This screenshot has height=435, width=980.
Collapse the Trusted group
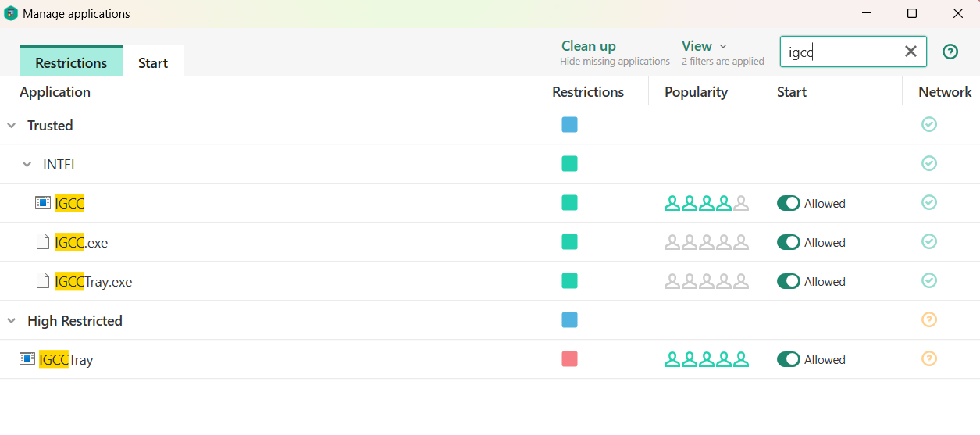tap(12, 126)
